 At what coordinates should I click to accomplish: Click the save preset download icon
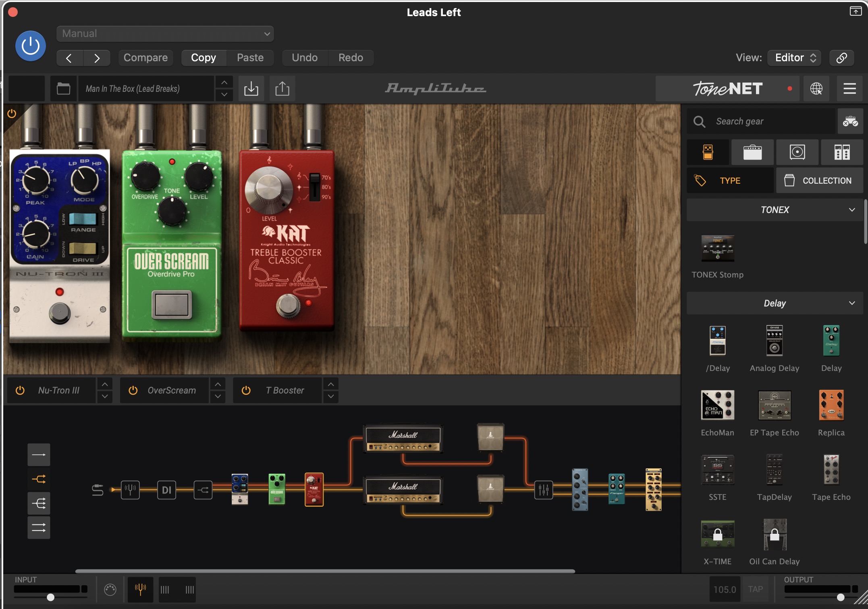(x=251, y=88)
